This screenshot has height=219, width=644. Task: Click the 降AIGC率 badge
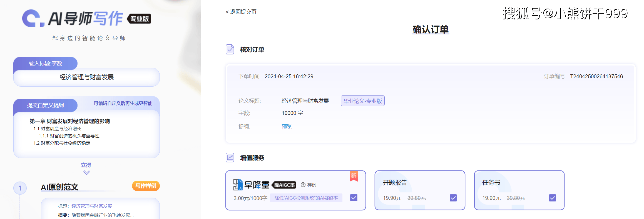[x=284, y=185]
